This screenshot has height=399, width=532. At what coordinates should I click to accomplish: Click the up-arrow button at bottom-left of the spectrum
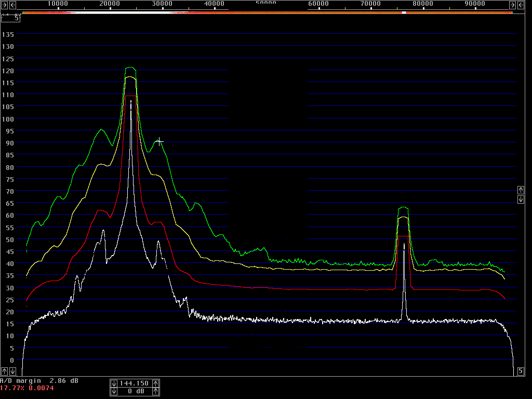(4, 371)
